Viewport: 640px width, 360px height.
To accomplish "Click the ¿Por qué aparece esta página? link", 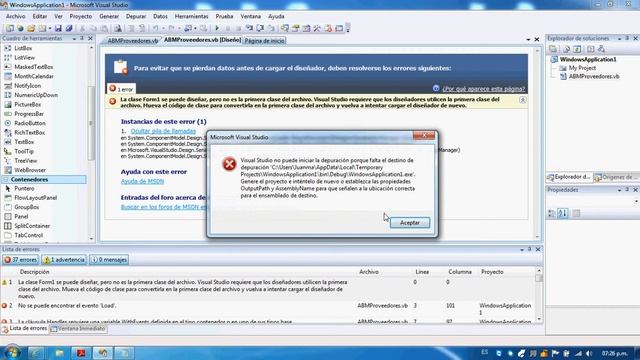I will coord(484,89).
